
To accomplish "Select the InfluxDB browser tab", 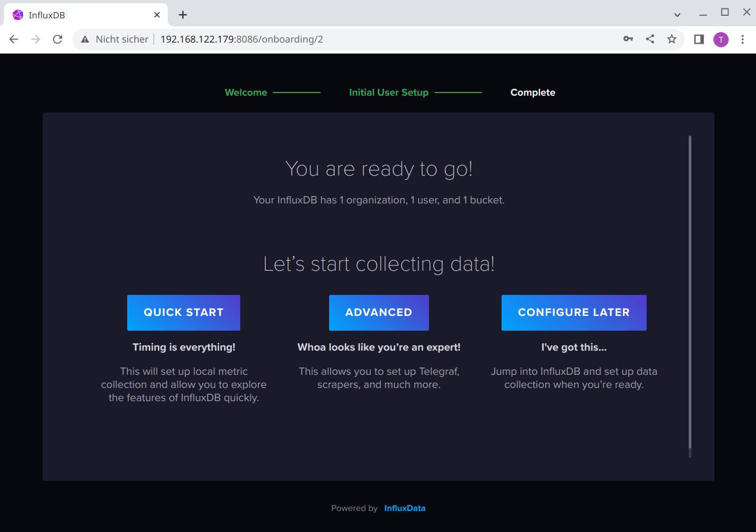I will [86, 15].
